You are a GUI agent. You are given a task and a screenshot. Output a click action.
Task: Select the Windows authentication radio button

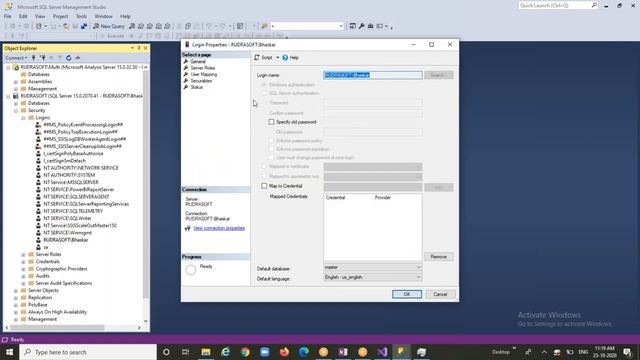coord(264,85)
